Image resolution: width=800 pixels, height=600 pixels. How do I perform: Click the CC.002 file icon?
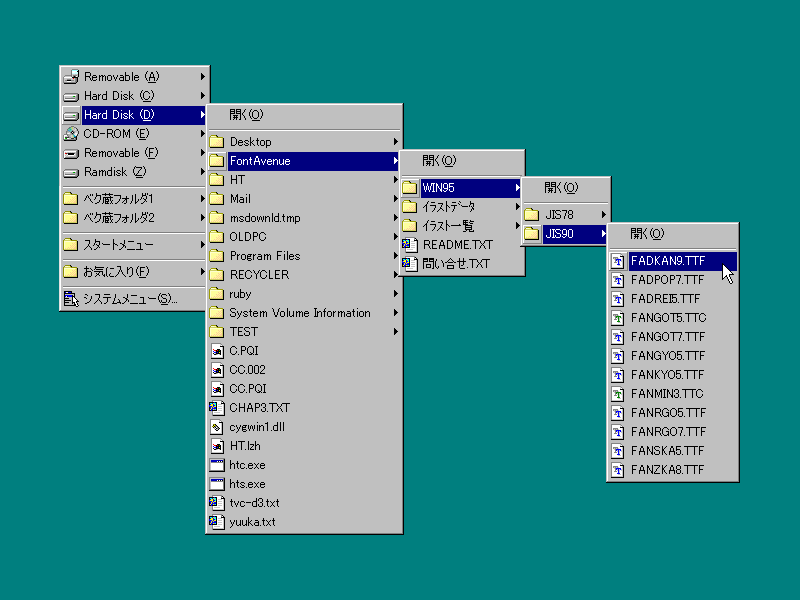[x=217, y=370]
